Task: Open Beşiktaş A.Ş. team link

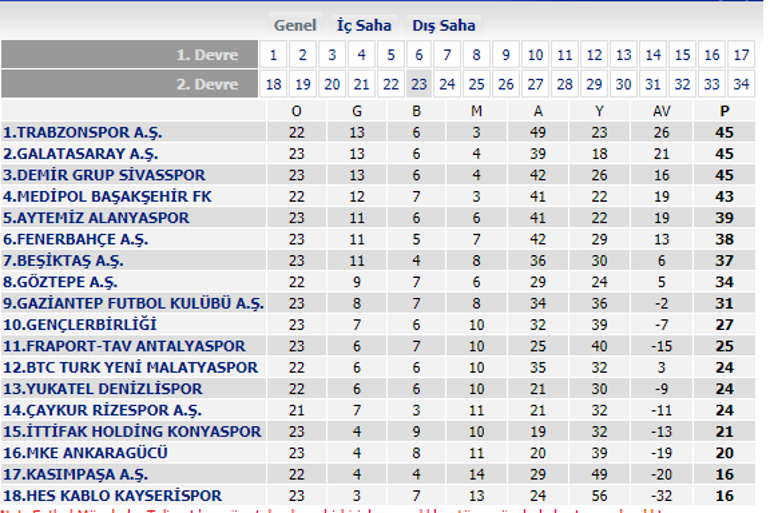Action: 64,260
